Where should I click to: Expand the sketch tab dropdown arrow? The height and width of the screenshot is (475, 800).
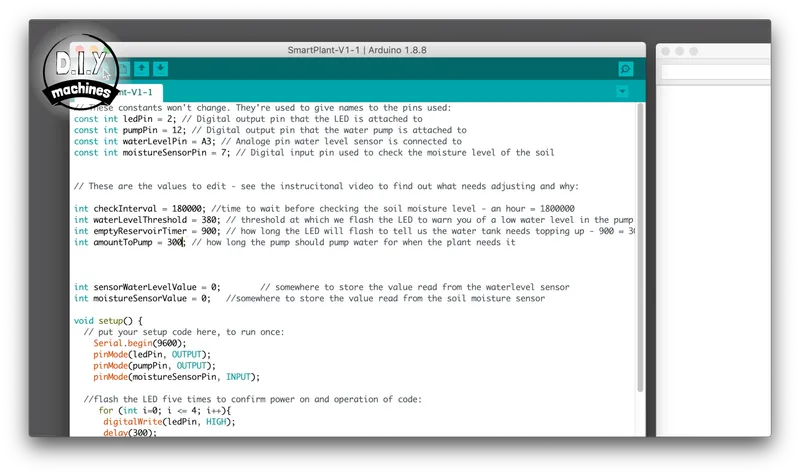click(x=623, y=91)
